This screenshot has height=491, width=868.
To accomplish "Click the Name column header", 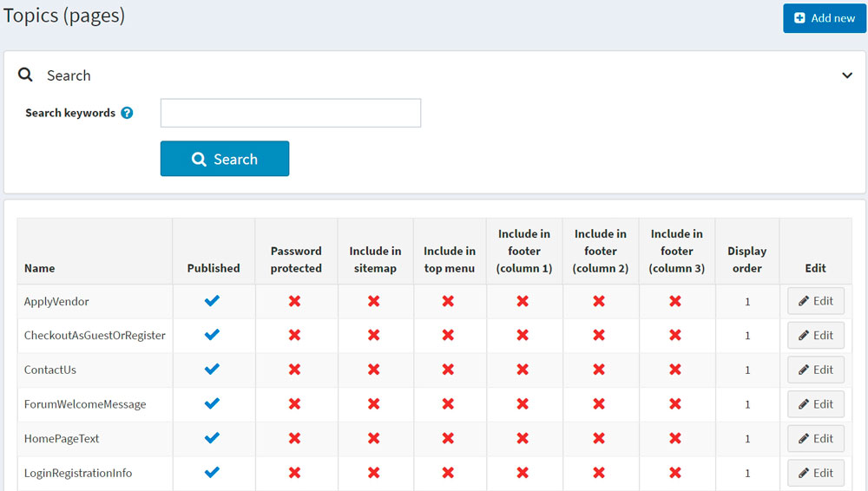I will pos(40,268).
